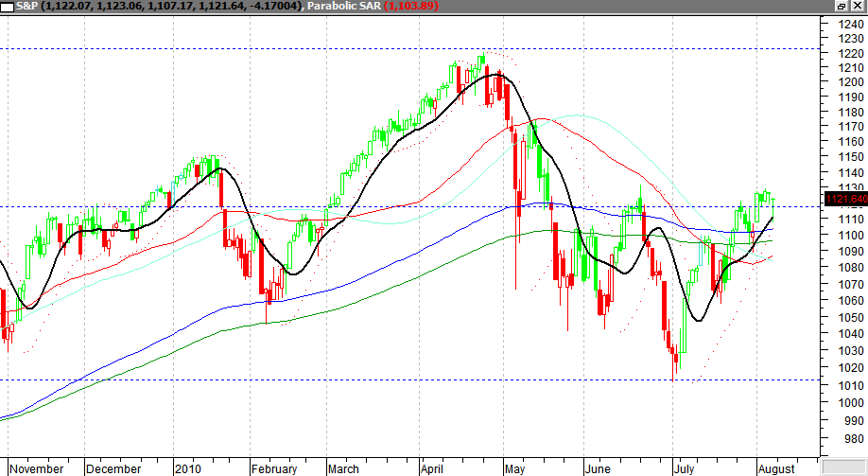The height and width of the screenshot is (476, 868).
Task: Select the February label on date axis
Action: click(274, 468)
